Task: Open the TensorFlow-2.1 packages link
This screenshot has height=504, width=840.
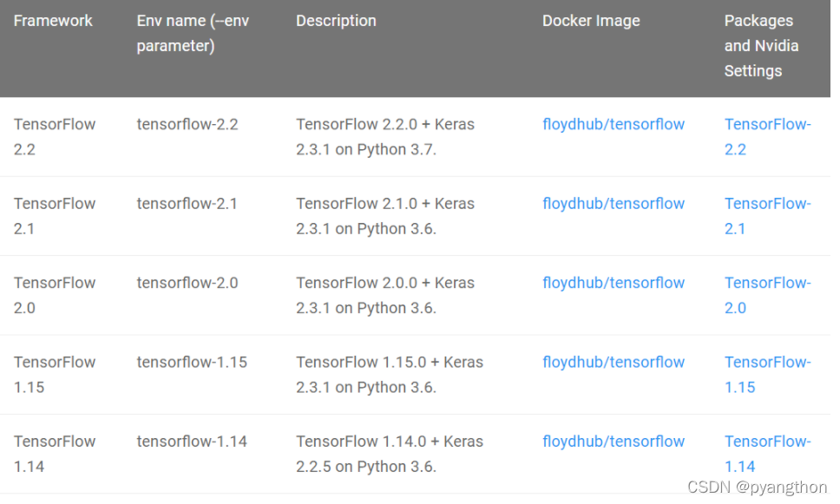Action: (768, 216)
